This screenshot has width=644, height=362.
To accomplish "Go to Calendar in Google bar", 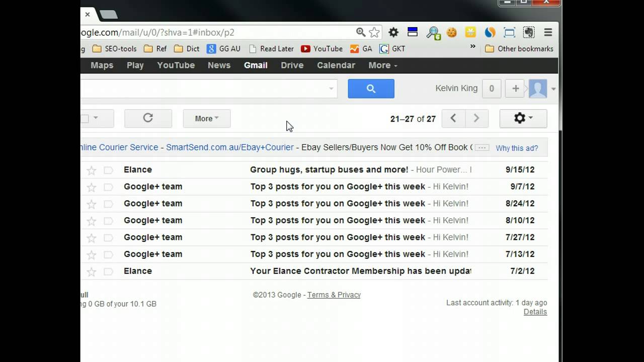I will pyautogui.click(x=336, y=65).
